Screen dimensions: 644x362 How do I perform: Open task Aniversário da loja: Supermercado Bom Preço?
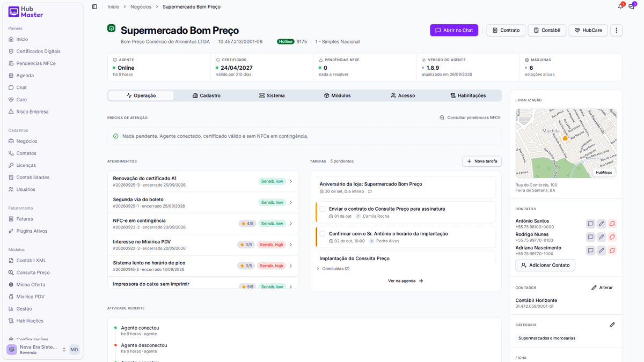pos(406,187)
